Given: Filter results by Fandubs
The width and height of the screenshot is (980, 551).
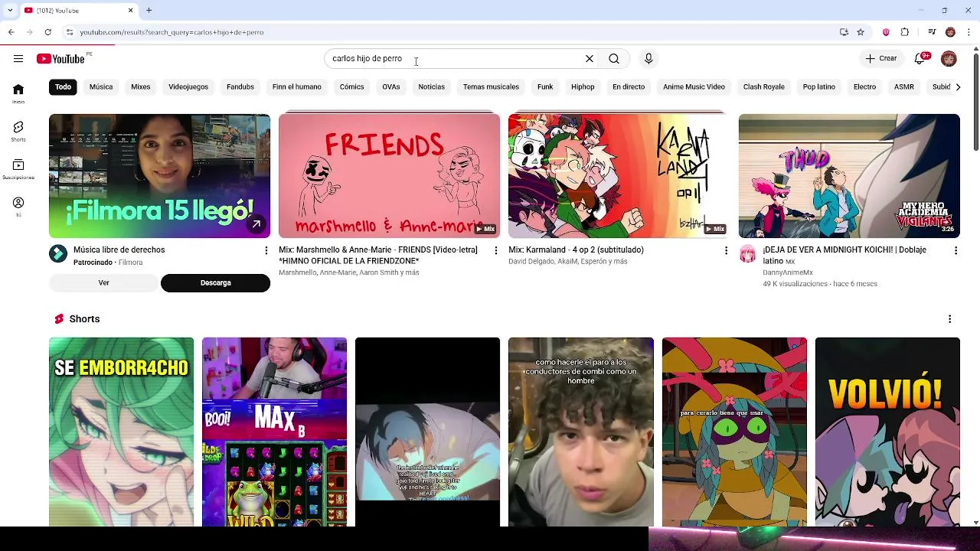Looking at the screenshot, I should [240, 86].
